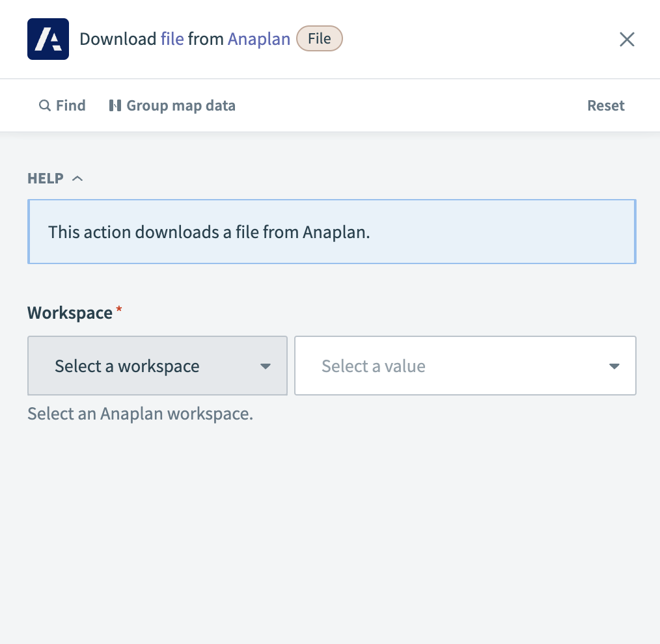Open the Select a value dropdown
The width and height of the screenshot is (660, 644).
click(x=465, y=366)
